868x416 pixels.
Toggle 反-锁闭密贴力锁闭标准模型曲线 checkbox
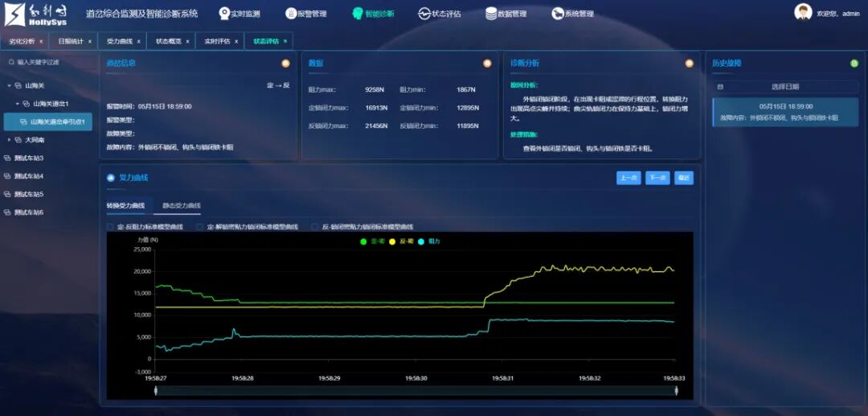(x=315, y=227)
